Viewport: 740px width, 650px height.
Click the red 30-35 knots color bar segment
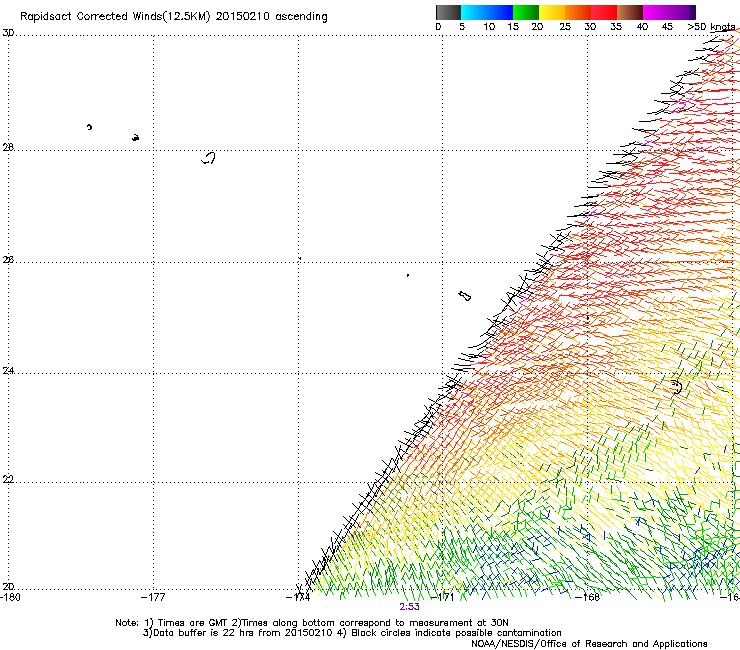(x=604, y=12)
